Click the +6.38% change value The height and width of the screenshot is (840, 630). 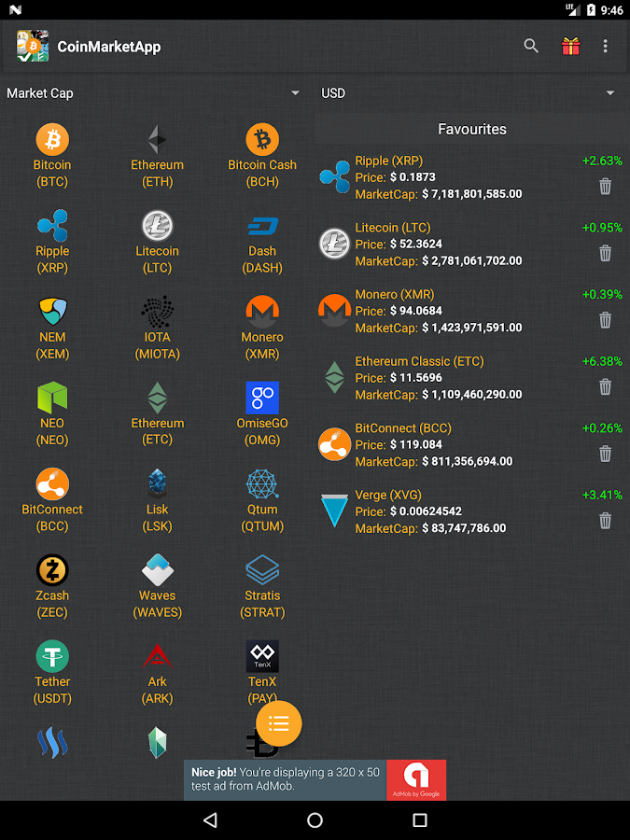pos(602,361)
